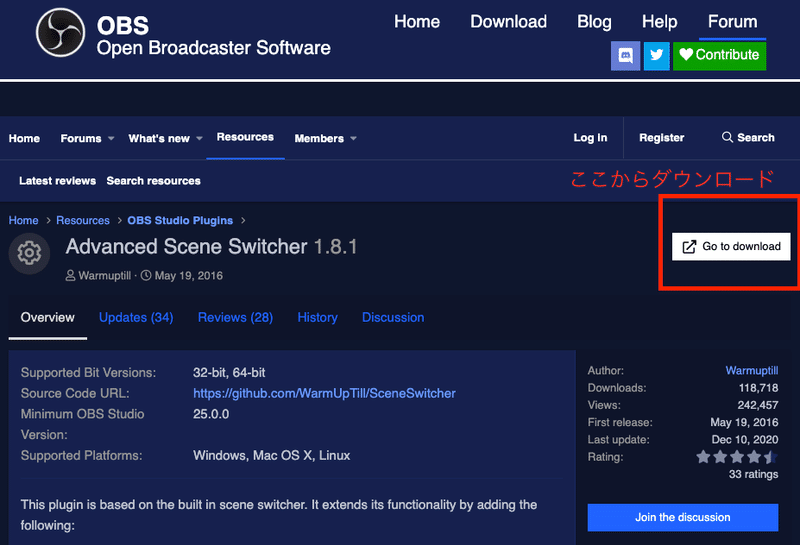Screen dimensions: 800x545
Task: Expand the Members dropdown arrow
Action: 353,138
